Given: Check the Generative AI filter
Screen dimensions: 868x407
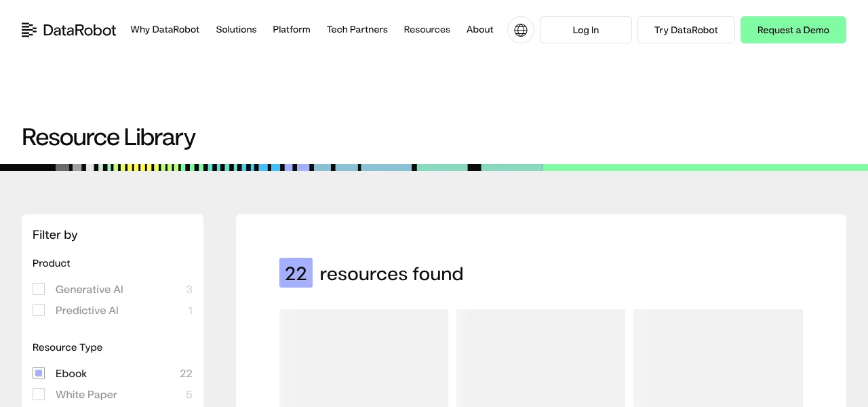Looking at the screenshot, I should (x=39, y=289).
